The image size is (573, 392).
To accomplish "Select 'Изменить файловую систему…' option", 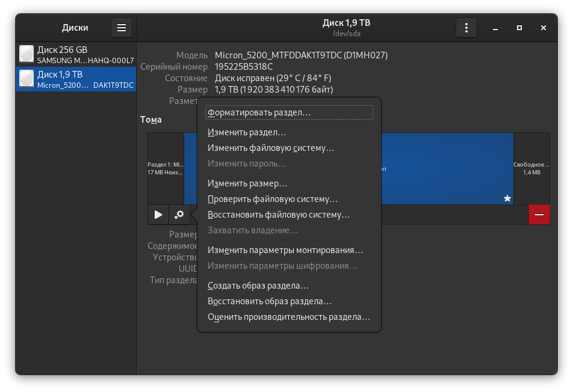I will [270, 148].
